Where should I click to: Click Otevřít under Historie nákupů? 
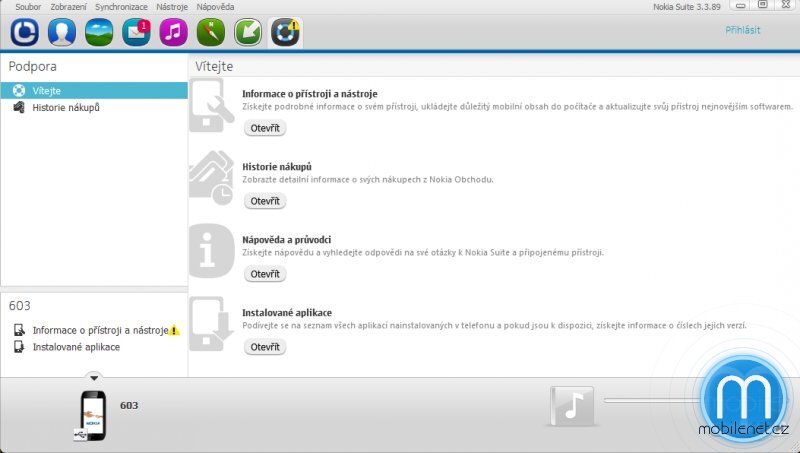[x=265, y=201]
